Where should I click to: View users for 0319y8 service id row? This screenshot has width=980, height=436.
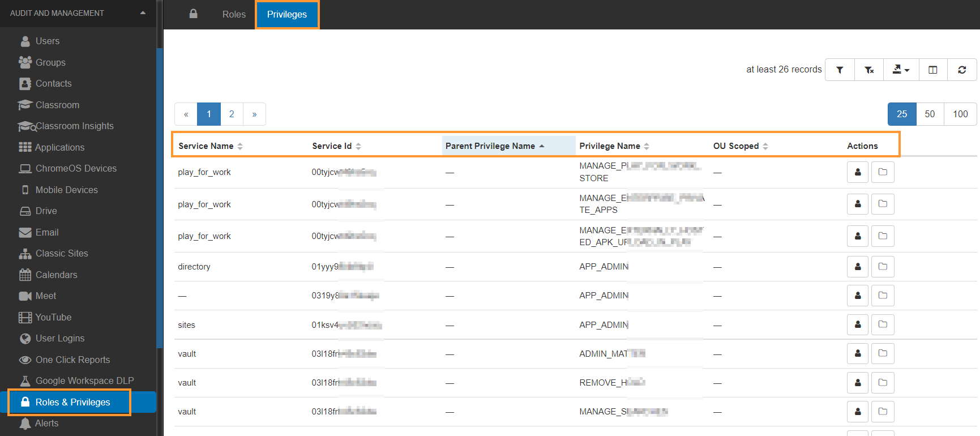click(x=858, y=296)
